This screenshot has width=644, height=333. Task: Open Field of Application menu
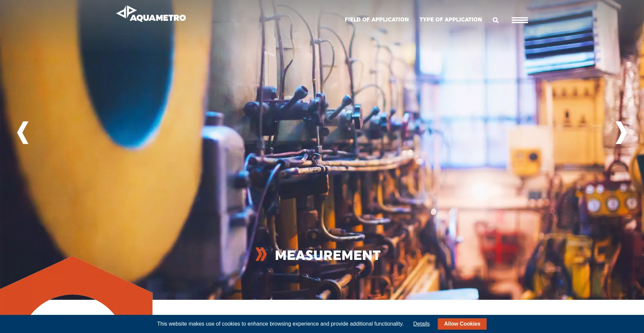pyautogui.click(x=377, y=20)
